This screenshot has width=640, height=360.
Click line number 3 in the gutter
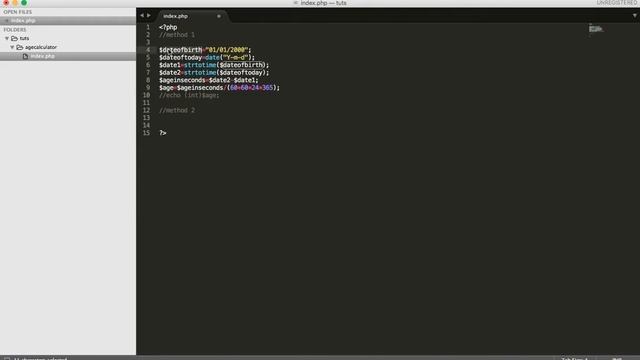[148, 42]
